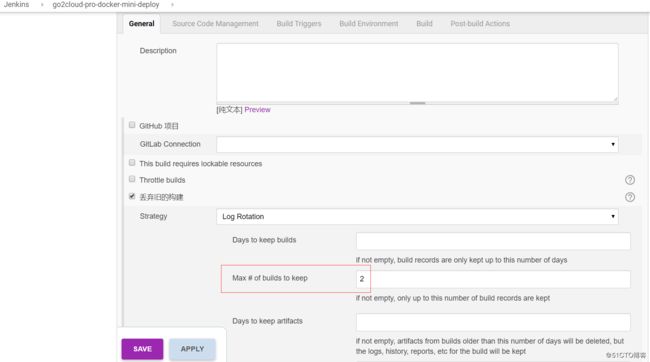Click the Description horizontal resize bar
Viewport: 650px width, 362px height.
[x=417, y=103]
